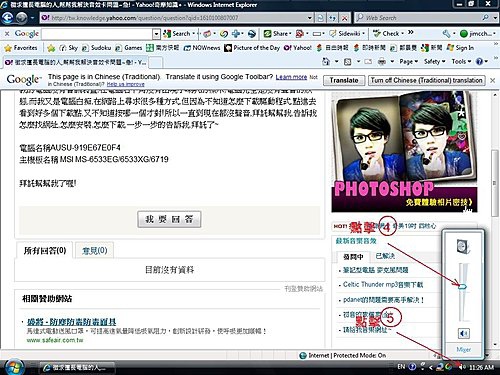Click the volume slider handle
500x375 pixels.
pos(463,286)
